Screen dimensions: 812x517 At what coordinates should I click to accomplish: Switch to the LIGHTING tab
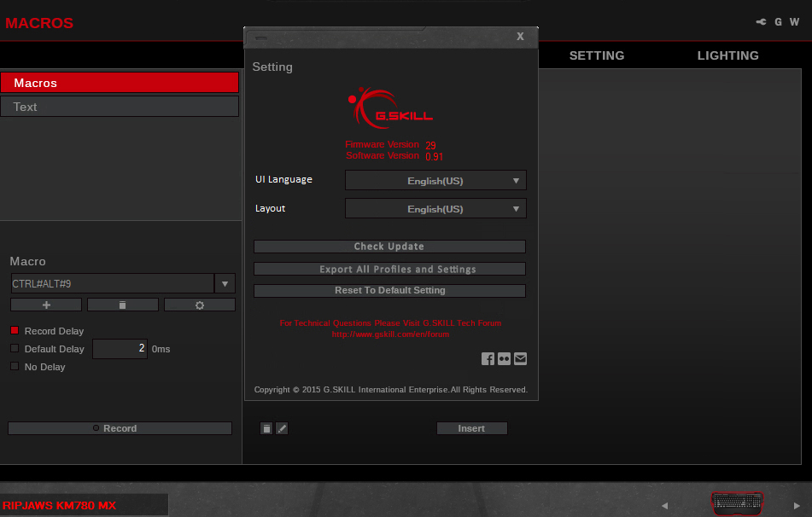pos(727,55)
